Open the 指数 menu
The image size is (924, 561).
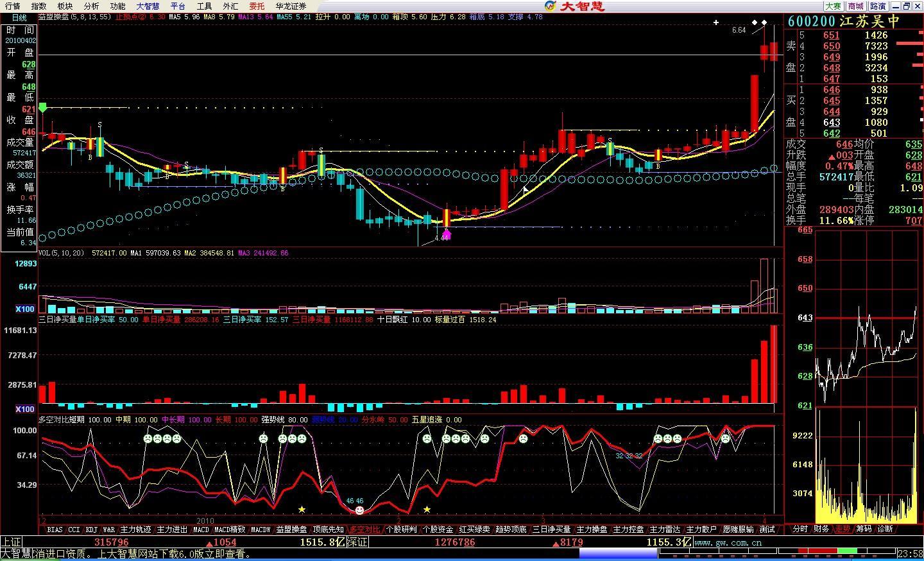click(38, 6)
